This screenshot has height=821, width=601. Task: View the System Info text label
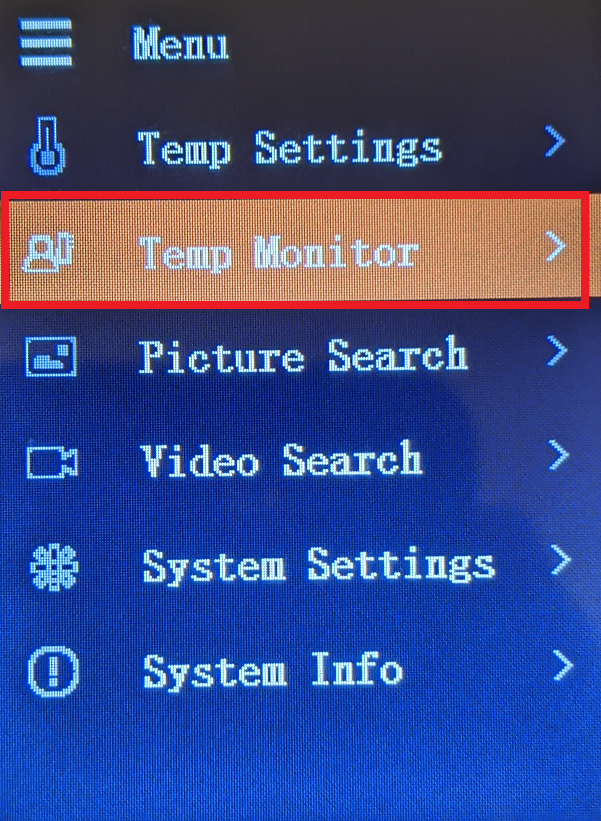click(x=273, y=670)
